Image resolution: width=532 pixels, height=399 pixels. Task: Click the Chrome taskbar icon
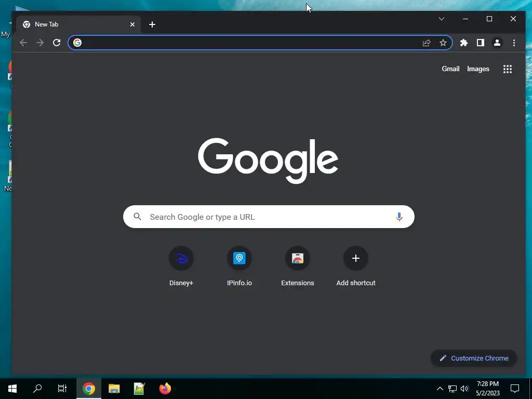[x=88, y=389]
